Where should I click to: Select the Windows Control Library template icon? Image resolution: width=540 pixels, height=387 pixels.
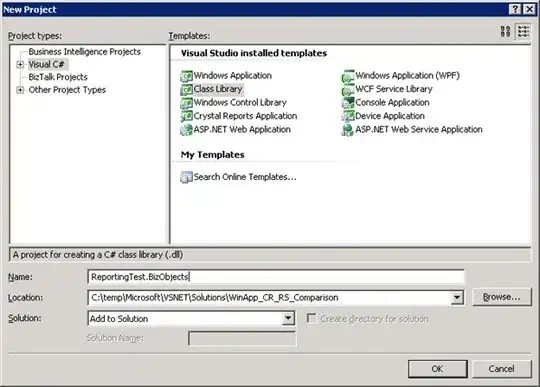(x=186, y=103)
